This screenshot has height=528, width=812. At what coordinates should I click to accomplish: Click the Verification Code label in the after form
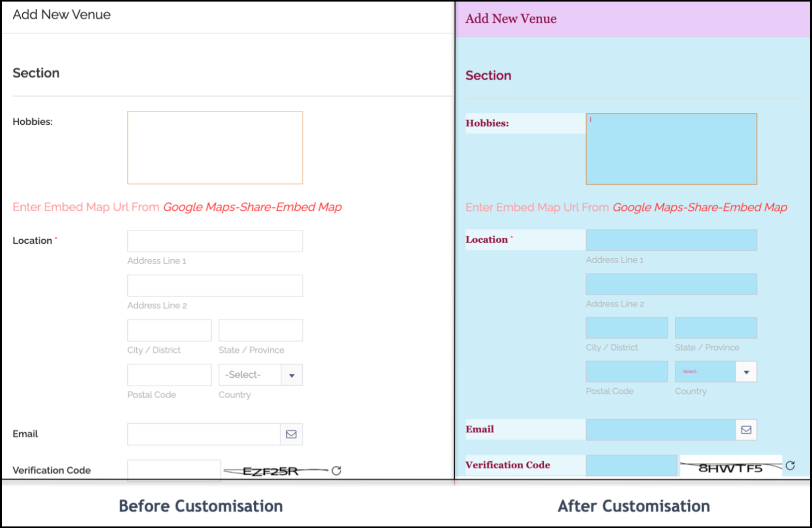[508, 465]
